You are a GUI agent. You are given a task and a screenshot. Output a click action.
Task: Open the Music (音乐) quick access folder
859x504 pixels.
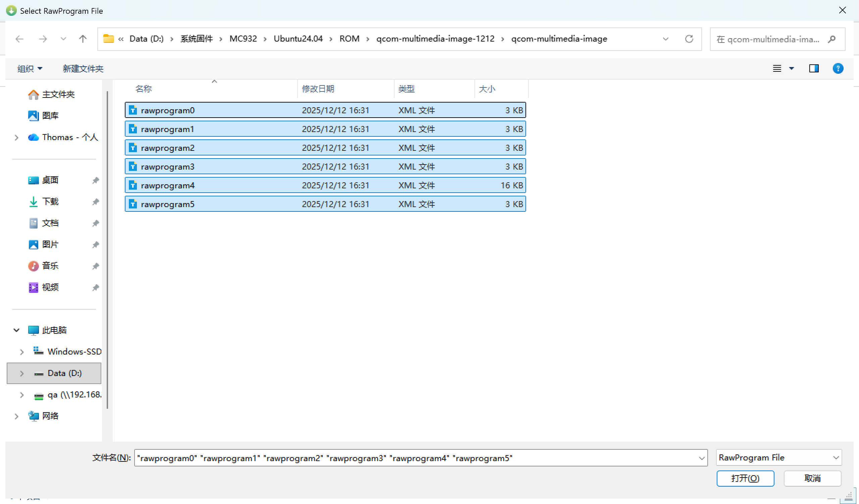click(x=50, y=266)
